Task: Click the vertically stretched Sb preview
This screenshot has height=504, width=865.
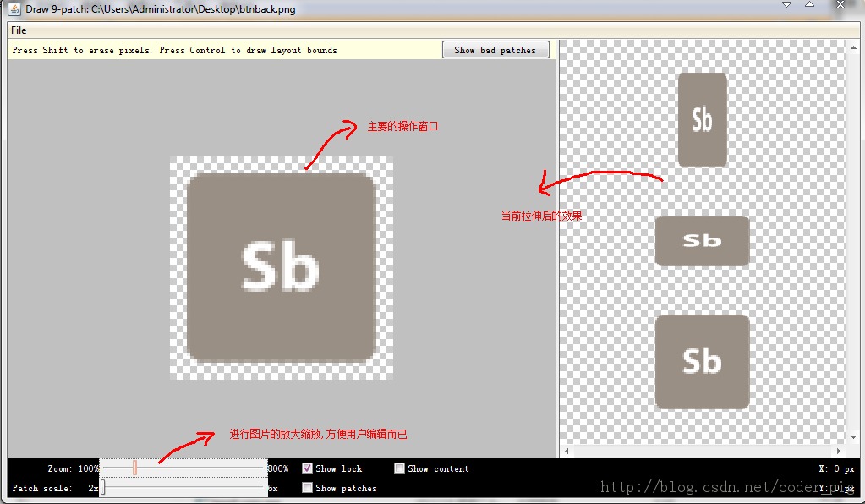Action: click(703, 120)
